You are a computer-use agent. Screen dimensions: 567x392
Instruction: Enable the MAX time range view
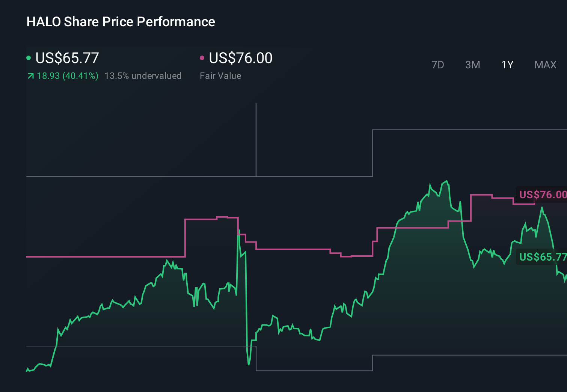tap(545, 65)
